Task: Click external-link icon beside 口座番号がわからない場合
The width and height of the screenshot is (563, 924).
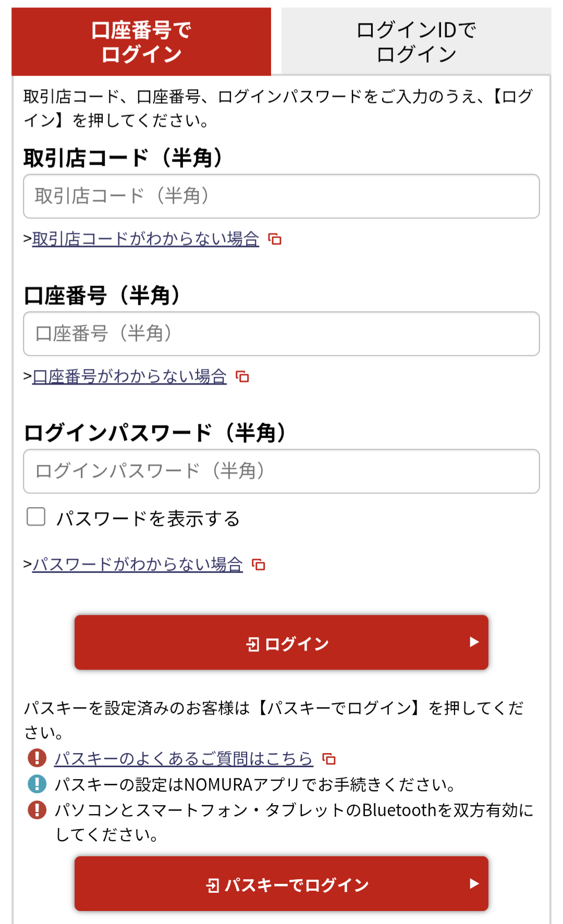Action: (242, 376)
